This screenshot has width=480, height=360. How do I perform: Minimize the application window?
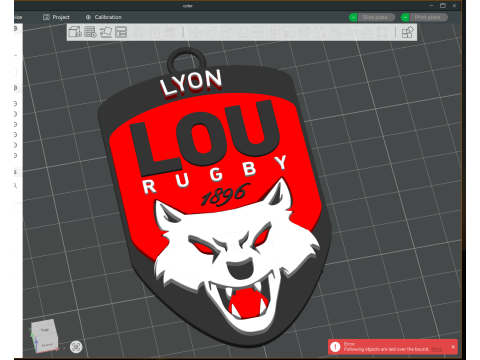click(x=431, y=5)
